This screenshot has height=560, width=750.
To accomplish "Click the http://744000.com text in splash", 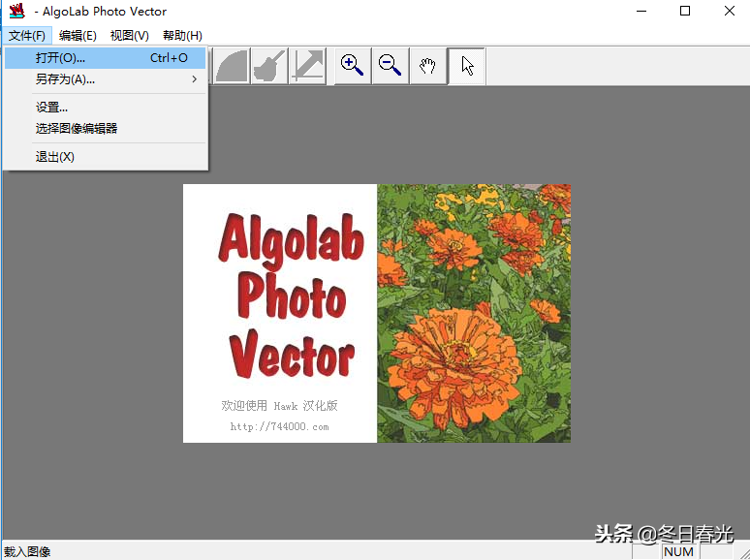I will (x=279, y=426).
